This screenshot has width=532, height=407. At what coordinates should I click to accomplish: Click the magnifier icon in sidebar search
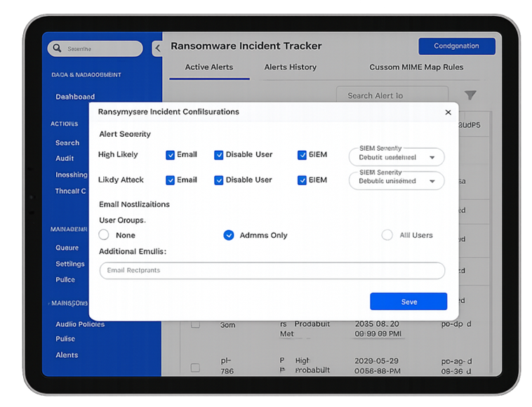(57, 48)
